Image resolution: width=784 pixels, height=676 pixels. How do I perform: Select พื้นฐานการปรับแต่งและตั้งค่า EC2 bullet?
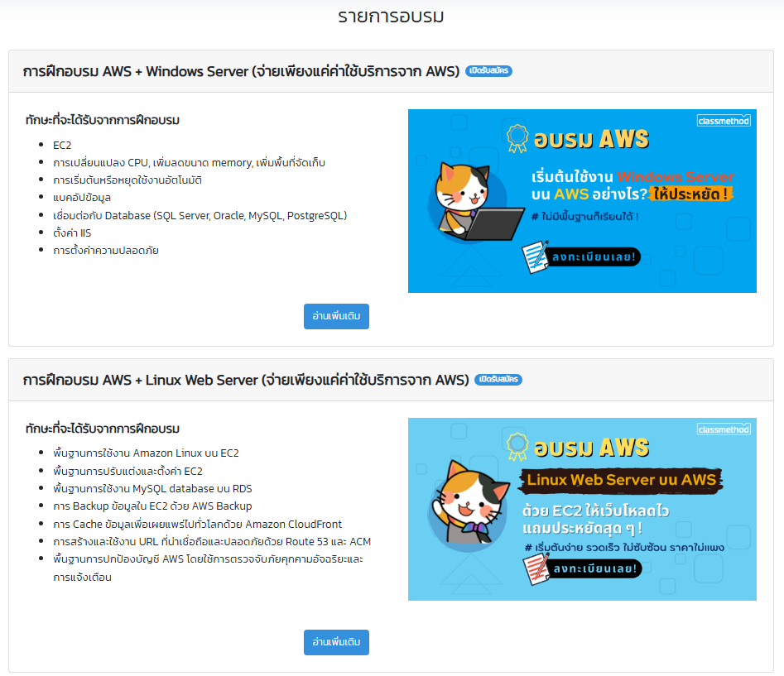pyautogui.click(x=127, y=471)
